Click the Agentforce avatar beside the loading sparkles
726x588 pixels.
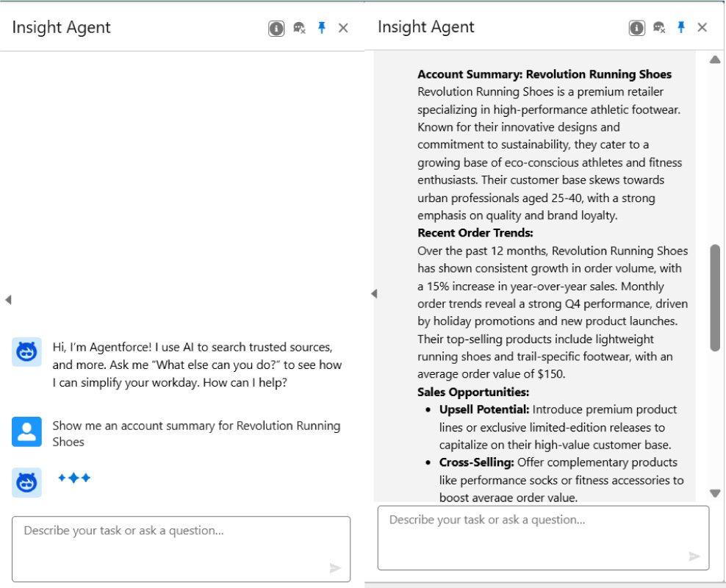click(x=27, y=482)
